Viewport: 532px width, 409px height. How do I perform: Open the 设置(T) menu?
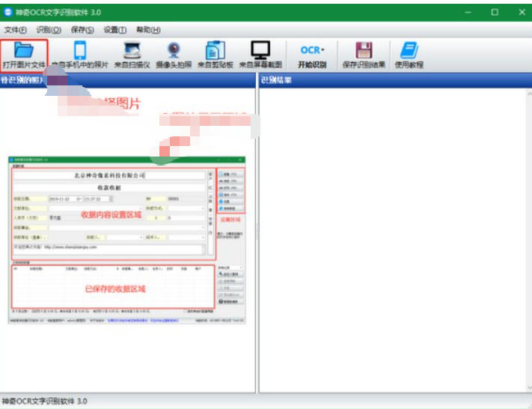115,30
